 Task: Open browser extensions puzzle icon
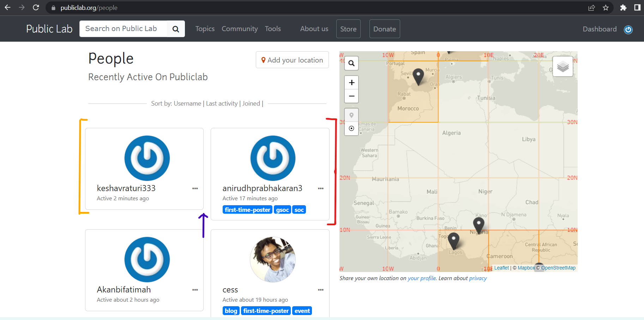[624, 8]
